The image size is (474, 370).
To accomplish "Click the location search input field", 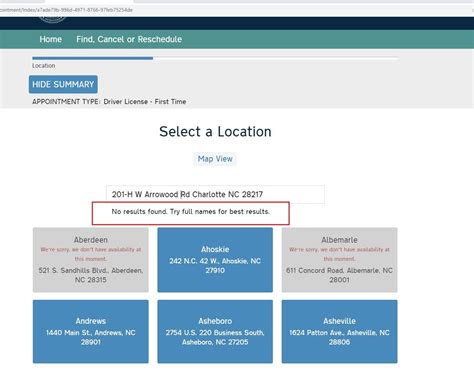I will click(x=215, y=194).
